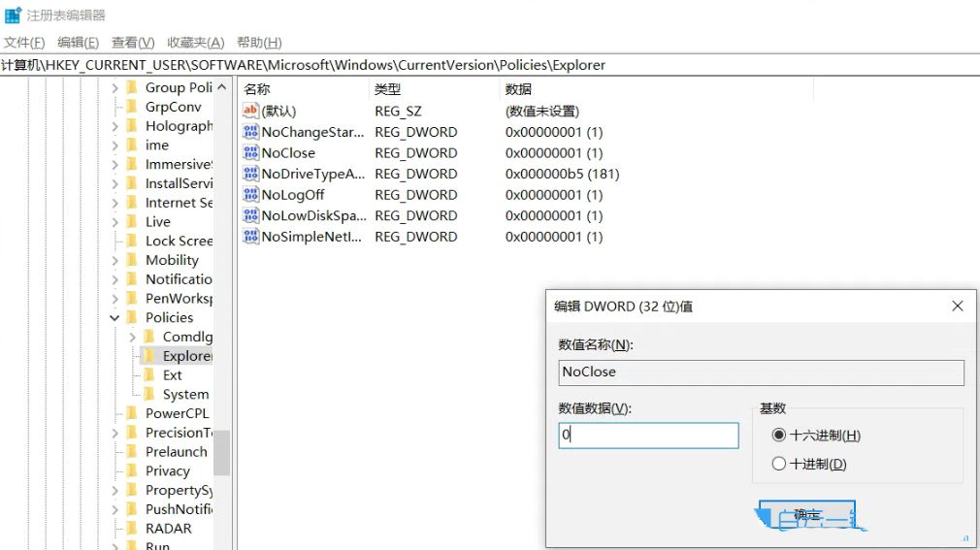Click the Comdlg folder icon
The image size is (980, 550).
(149, 337)
